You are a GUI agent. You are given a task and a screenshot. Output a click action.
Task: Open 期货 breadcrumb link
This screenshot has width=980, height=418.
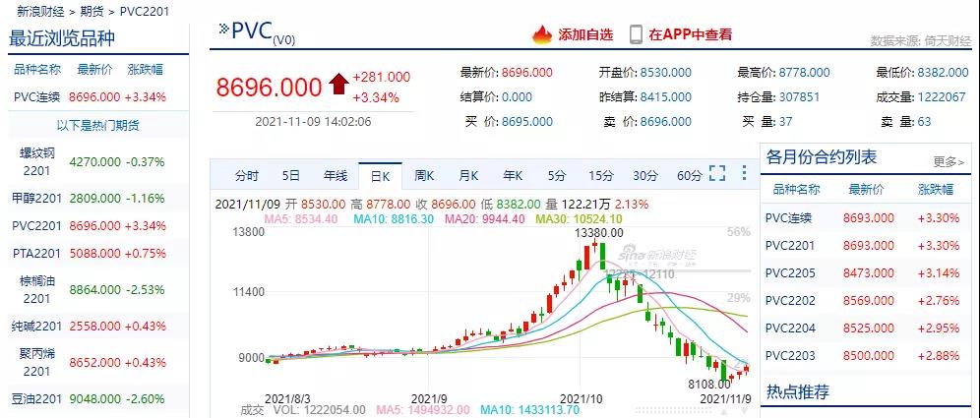[x=92, y=11]
